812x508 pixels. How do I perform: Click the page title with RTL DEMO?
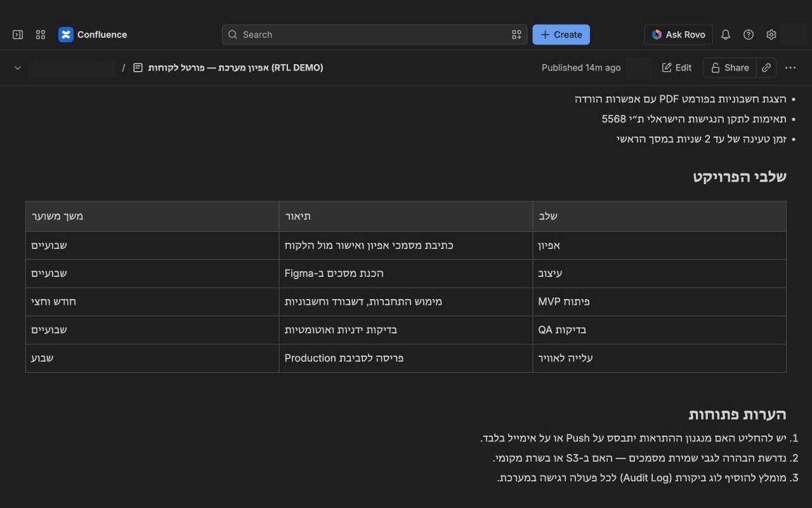235,68
